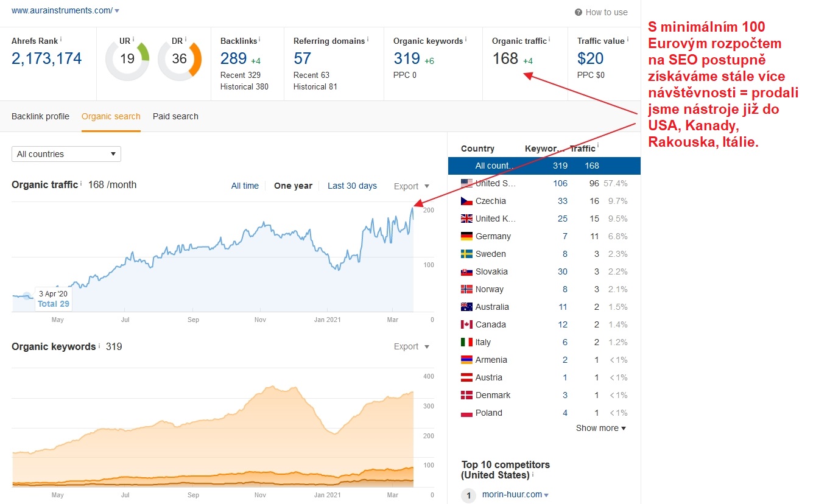Click the Armenia flag icon
Screen dimensions: 816x504
click(466, 360)
